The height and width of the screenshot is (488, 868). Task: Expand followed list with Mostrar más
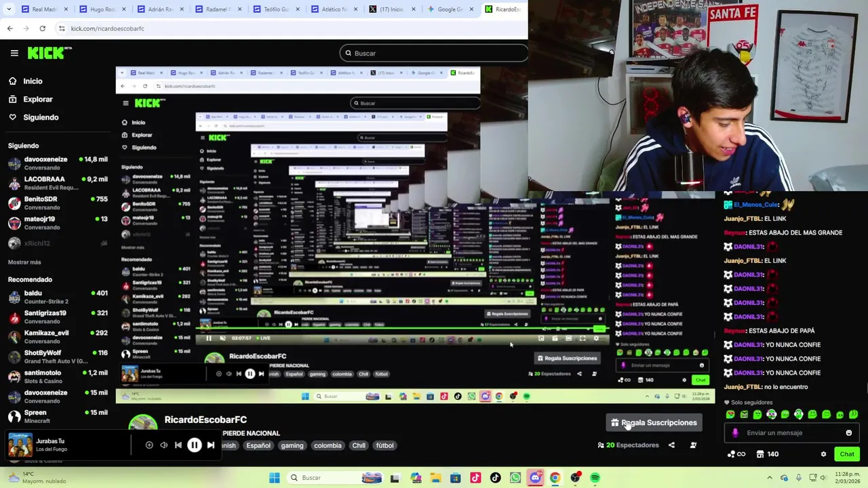24,262
